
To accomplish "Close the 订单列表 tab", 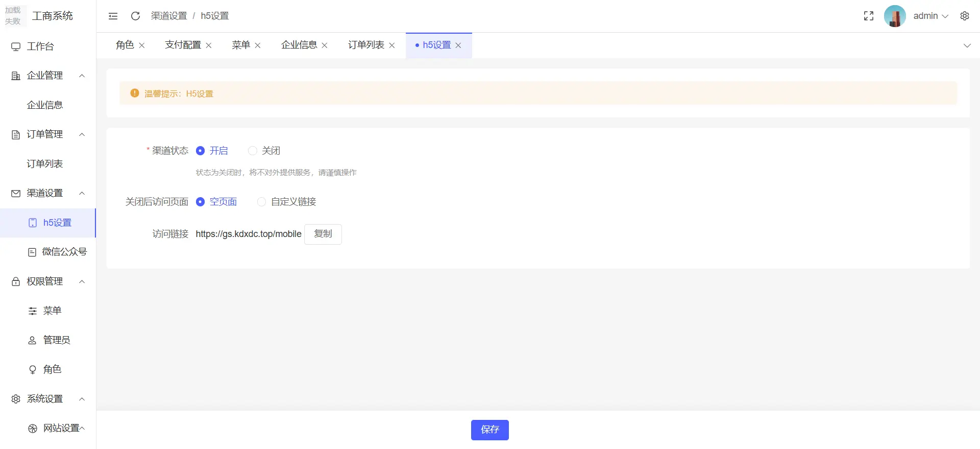I will click(392, 45).
